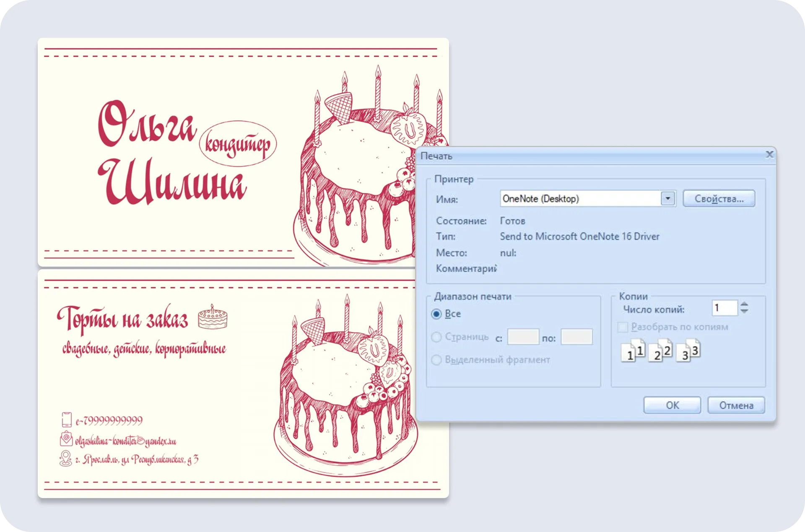Screen dimensions: 805x532
Task: Toggle Разобрать по копиям checkbox
Action: click(623, 327)
